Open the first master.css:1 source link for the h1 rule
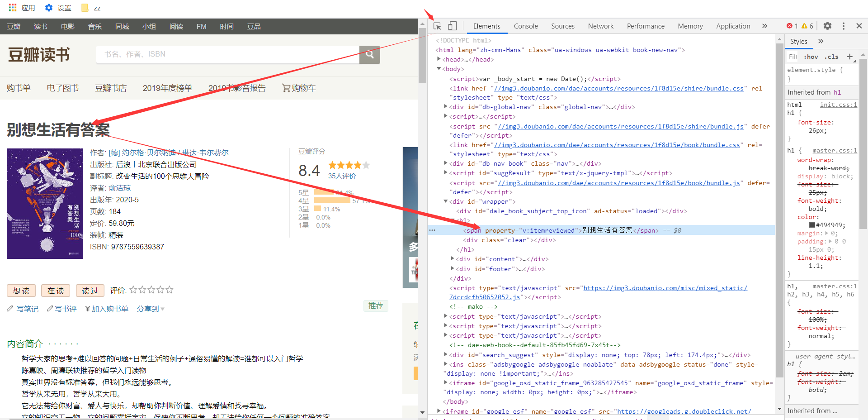 [835, 150]
